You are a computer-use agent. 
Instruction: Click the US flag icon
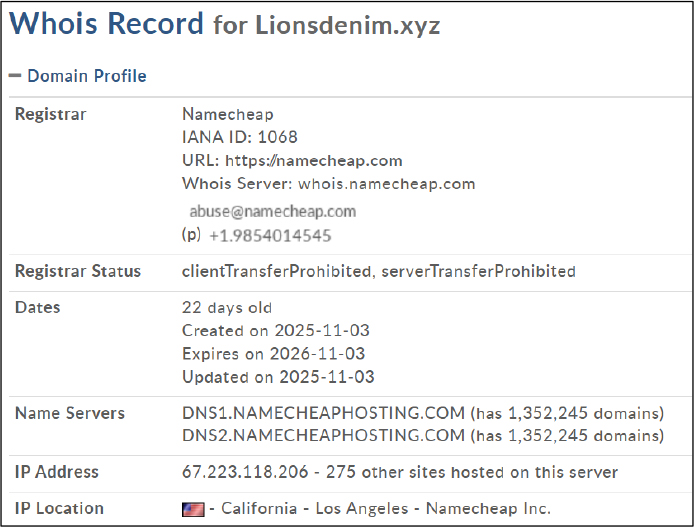click(192, 510)
